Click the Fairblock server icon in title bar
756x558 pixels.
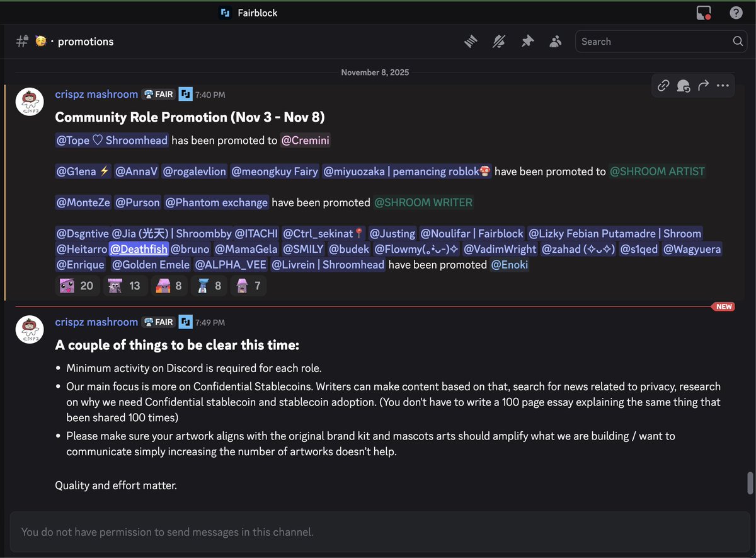(x=224, y=12)
